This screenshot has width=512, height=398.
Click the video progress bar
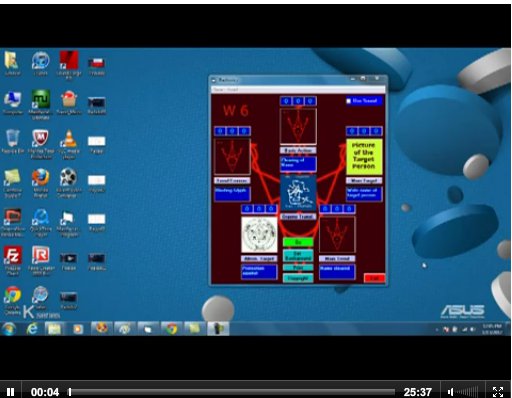[232, 392]
